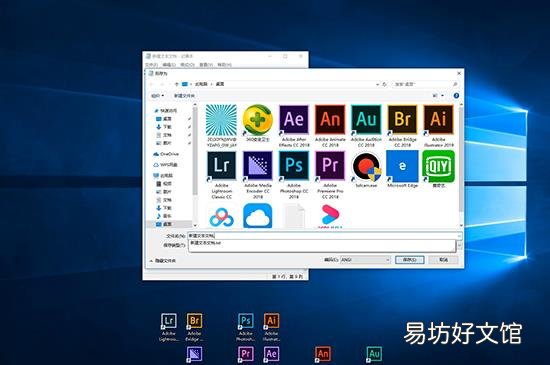
Task: Expand the address bar history dropdown arrow
Action: pos(377,85)
